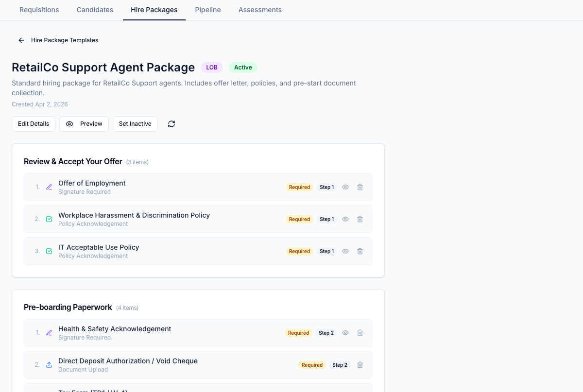This screenshot has height=392, width=583.
Task: Click the check icon on IT Acceptable Use
Action: pyautogui.click(x=49, y=251)
